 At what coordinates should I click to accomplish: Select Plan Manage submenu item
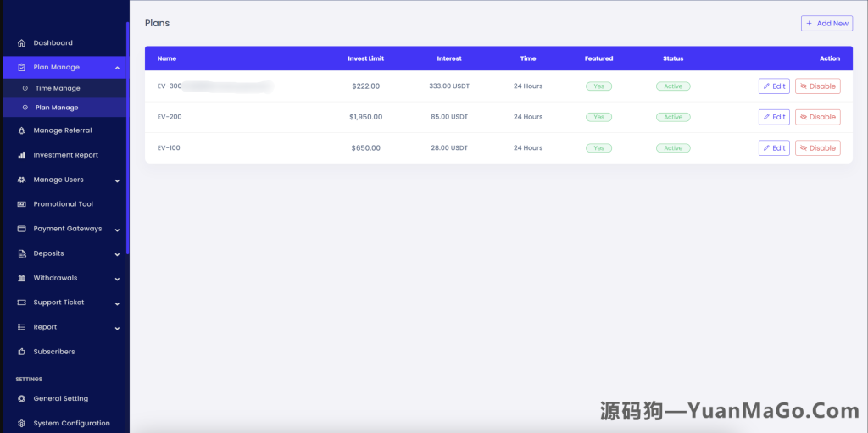64,108
